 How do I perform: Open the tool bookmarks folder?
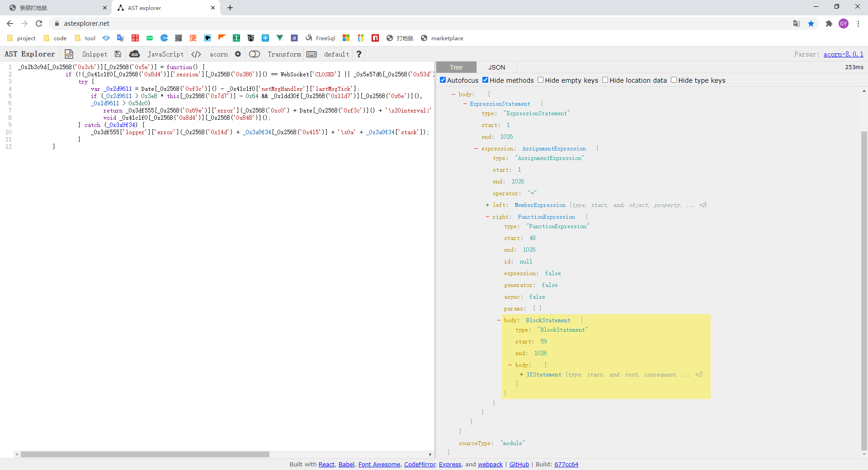pyautogui.click(x=85, y=38)
